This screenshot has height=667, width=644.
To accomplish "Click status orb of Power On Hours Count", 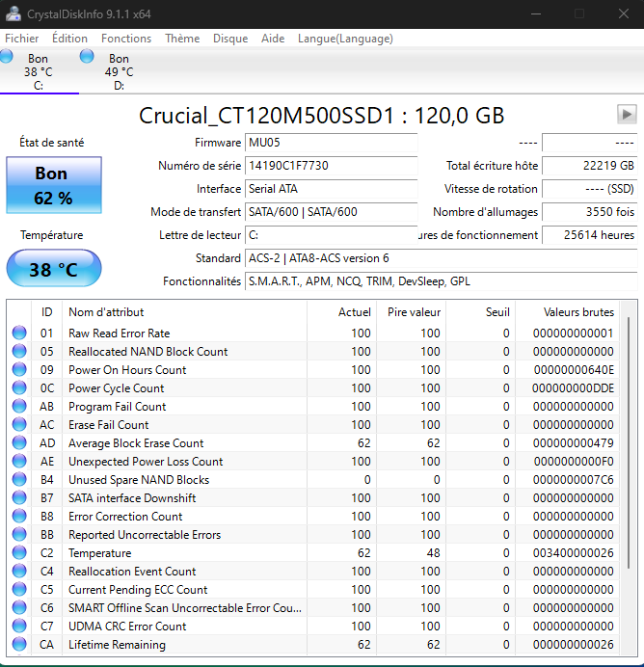I will tap(19, 369).
